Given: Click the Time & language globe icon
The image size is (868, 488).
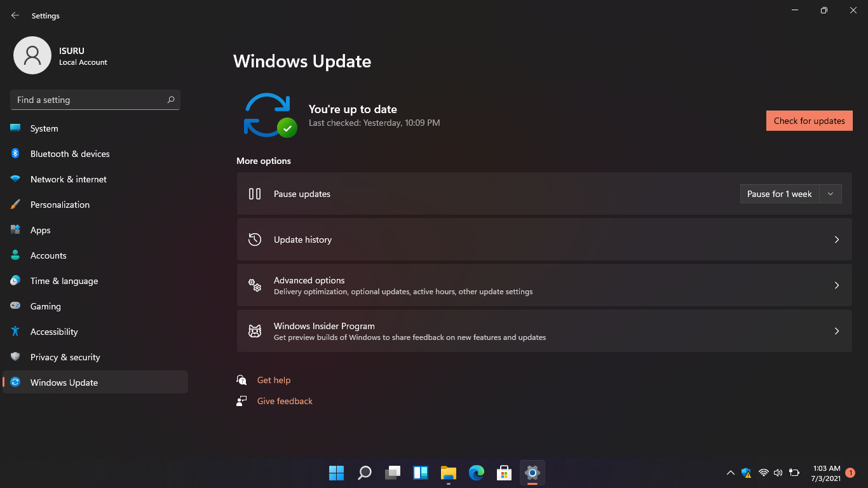Looking at the screenshot, I should pyautogui.click(x=15, y=281).
